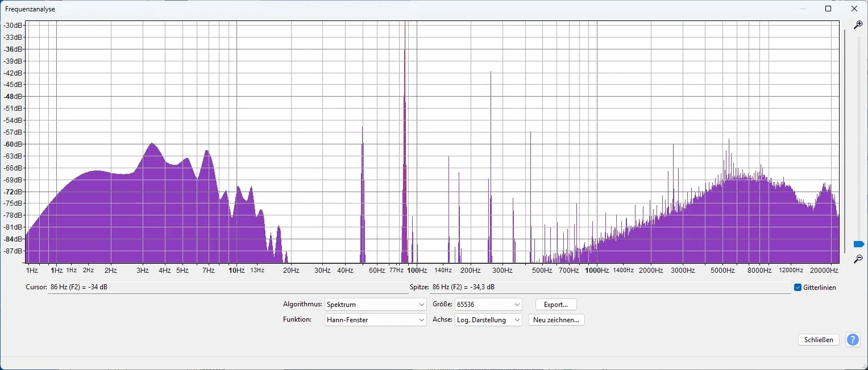
Task: Click the Funktion: label
Action: coord(297,319)
